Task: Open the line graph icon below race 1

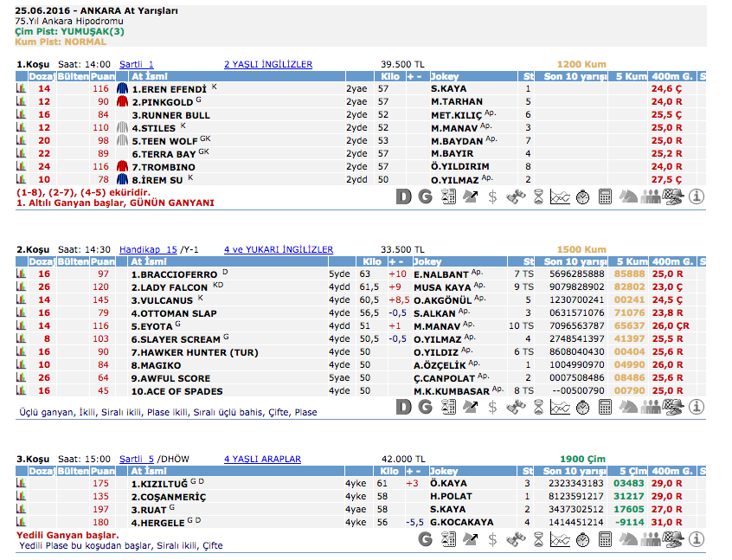Action: [561, 196]
